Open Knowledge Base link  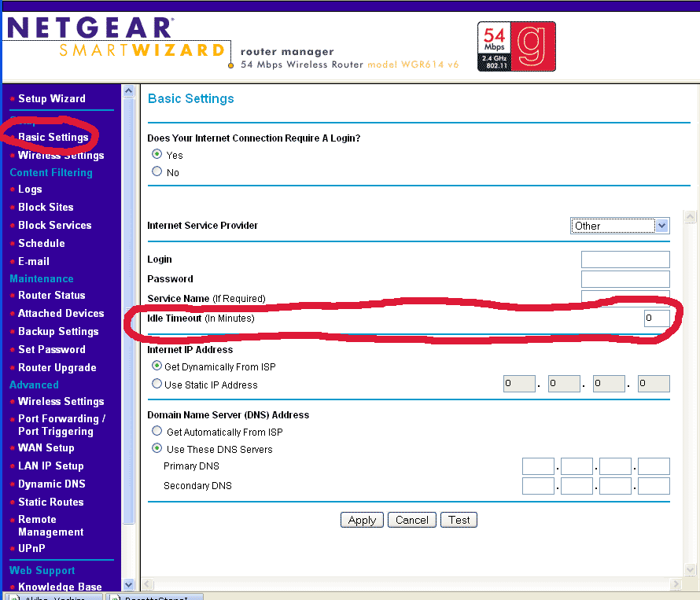point(60,587)
